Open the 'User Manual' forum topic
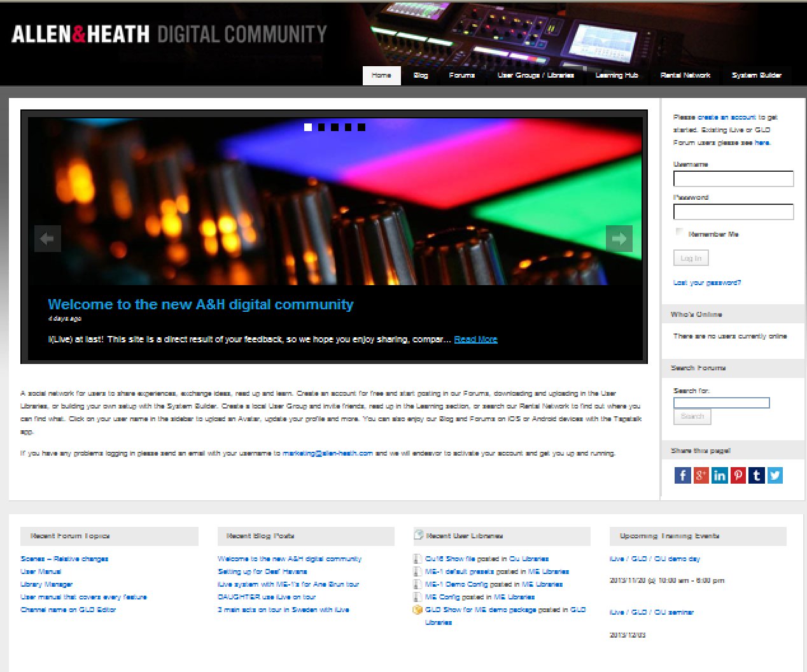The image size is (807, 672). tap(41, 571)
